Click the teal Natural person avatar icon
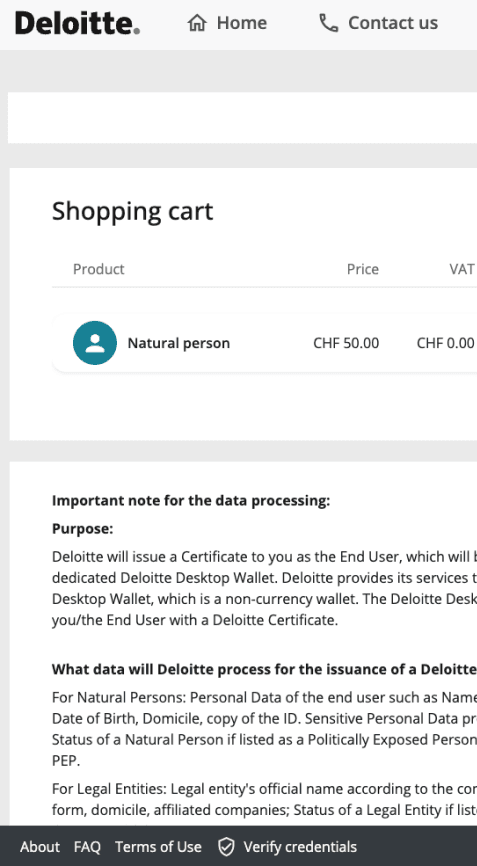 (95, 343)
